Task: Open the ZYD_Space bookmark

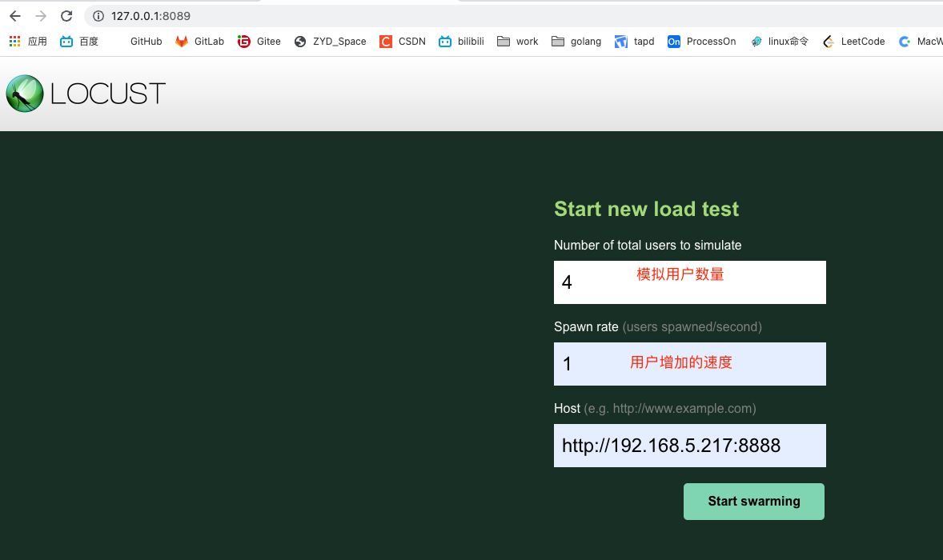Action: pyautogui.click(x=330, y=41)
